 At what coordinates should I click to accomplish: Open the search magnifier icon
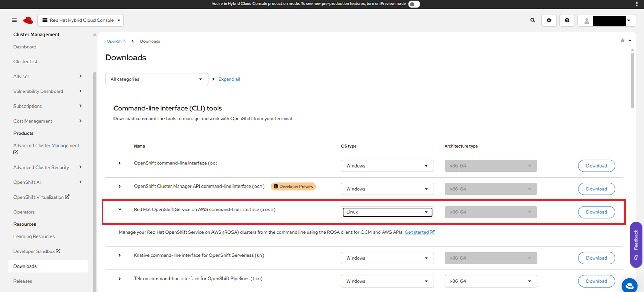tap(533, 20)
